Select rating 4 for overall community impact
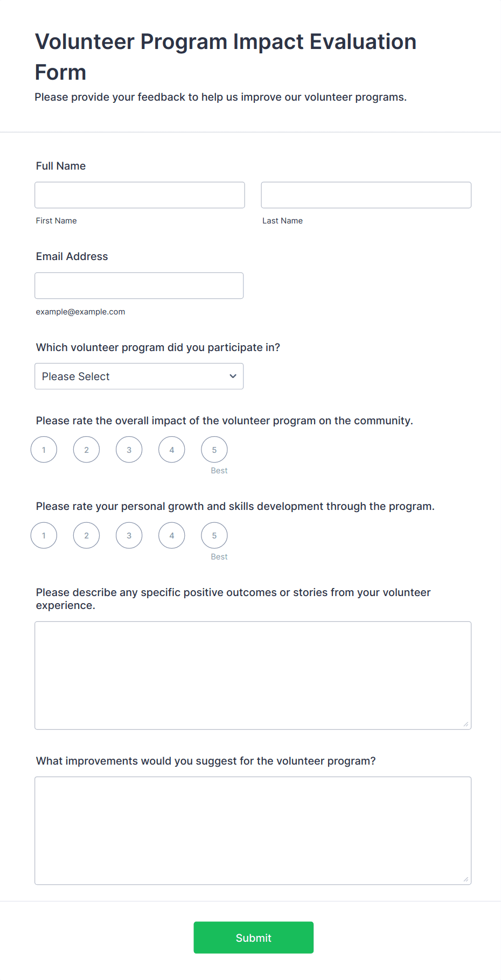 [171, 449]
